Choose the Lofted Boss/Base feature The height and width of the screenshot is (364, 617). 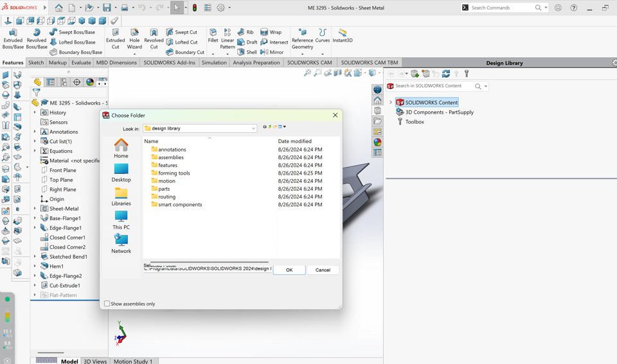pos(73,42)
